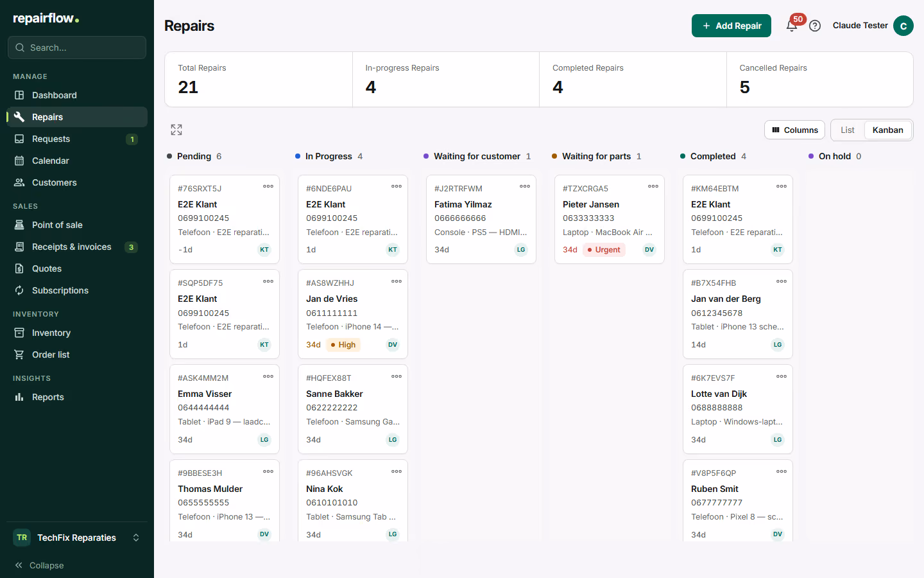Open more options on card #KM64EBTM

[x=782, y=186]
